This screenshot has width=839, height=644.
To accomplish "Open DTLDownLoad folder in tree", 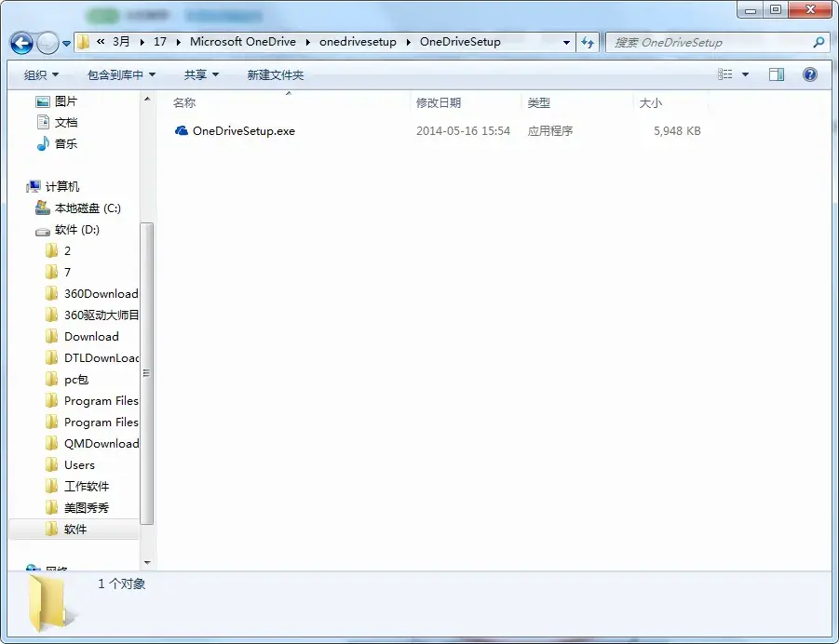I will coord(101,358).
